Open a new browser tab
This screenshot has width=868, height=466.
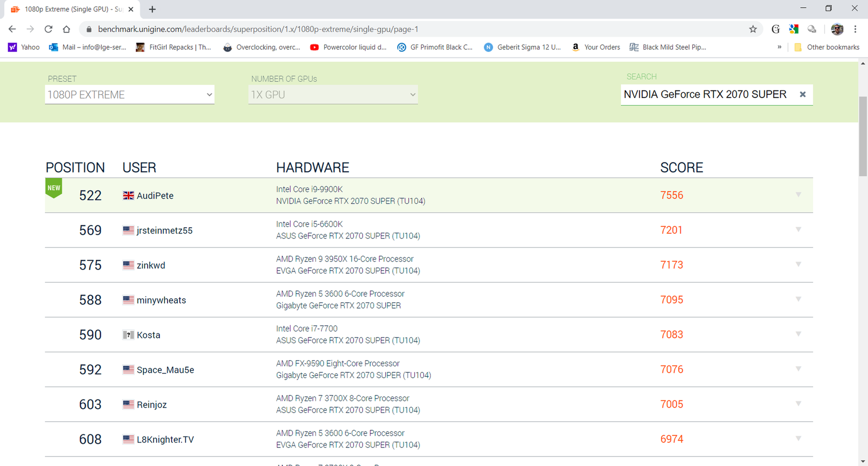click(x=152, y=9)
